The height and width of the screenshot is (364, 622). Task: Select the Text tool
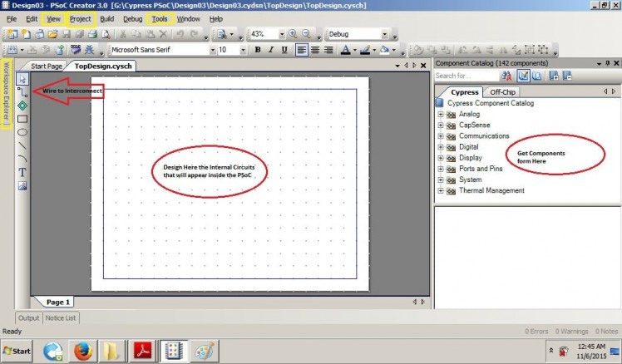point(22,172)
